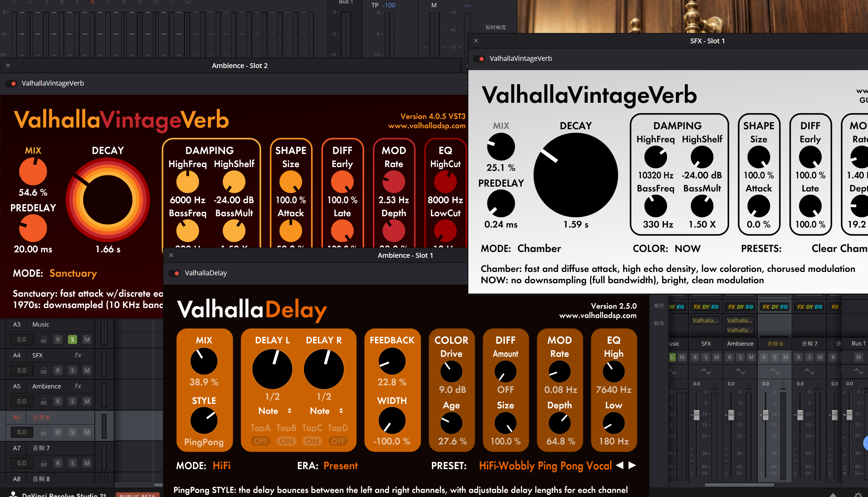Click the A5 Ambience track volume field
868x497 pixels.
(x=22, y=401)
